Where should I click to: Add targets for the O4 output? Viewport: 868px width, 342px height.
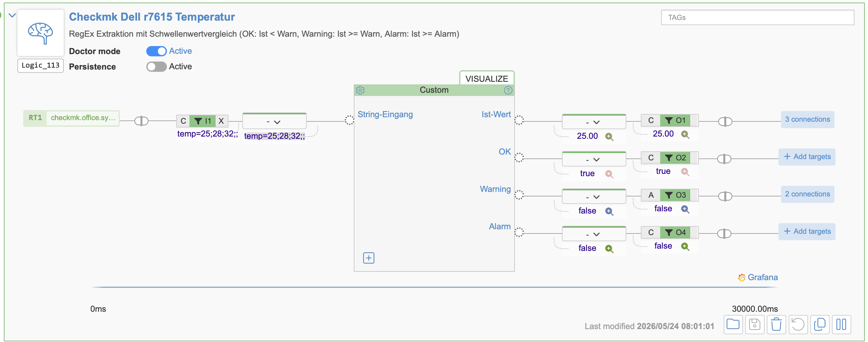(807, 232)
